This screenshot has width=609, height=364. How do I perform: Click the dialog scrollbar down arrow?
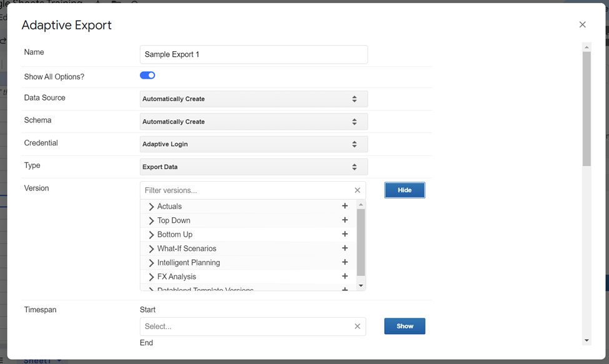coord(587,341)
